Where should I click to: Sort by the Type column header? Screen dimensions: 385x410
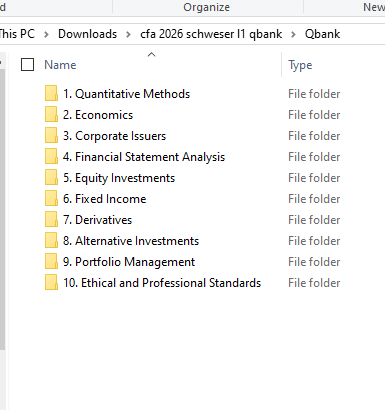[x=300, y=65]
